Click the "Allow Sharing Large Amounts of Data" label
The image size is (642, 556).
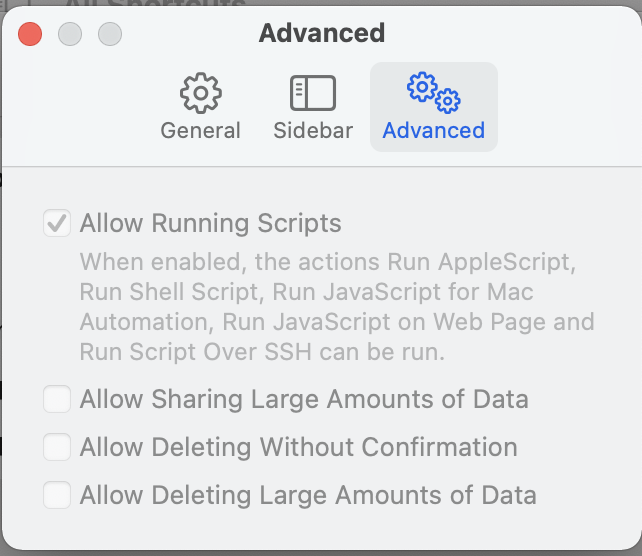[x=304, y=400]
